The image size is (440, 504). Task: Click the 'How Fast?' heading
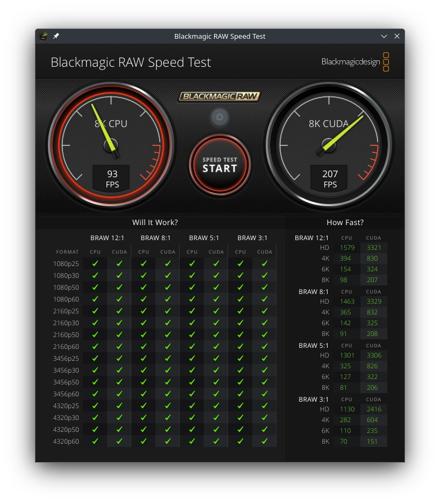pos(345,222)
